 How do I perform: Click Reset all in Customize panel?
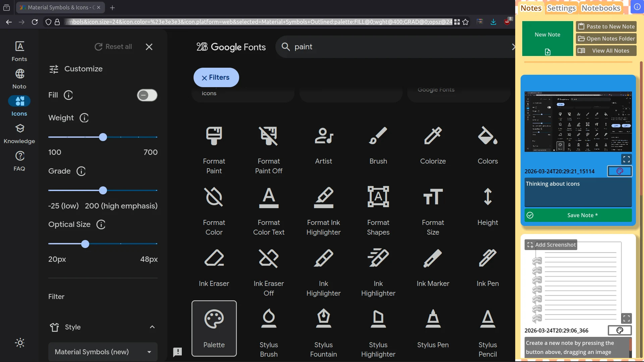113,47
